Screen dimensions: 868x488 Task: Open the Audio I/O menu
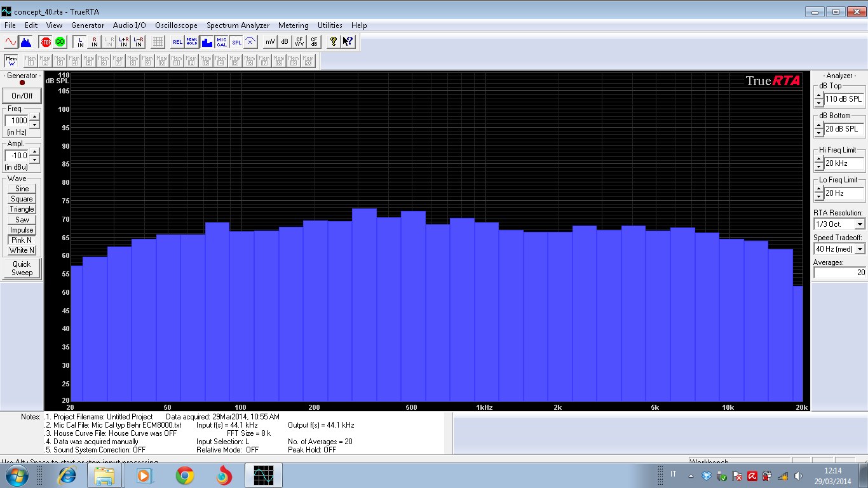tap(129, 25)
